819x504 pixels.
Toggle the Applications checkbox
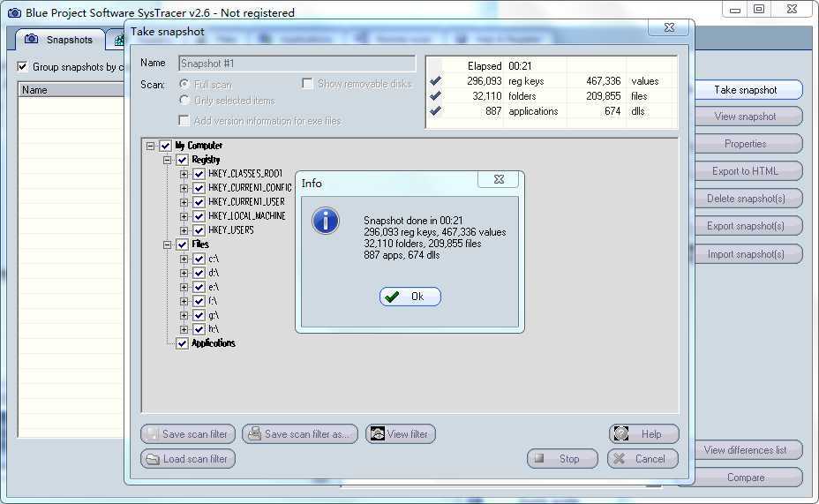pyautogui.click(x=182, y=343)
